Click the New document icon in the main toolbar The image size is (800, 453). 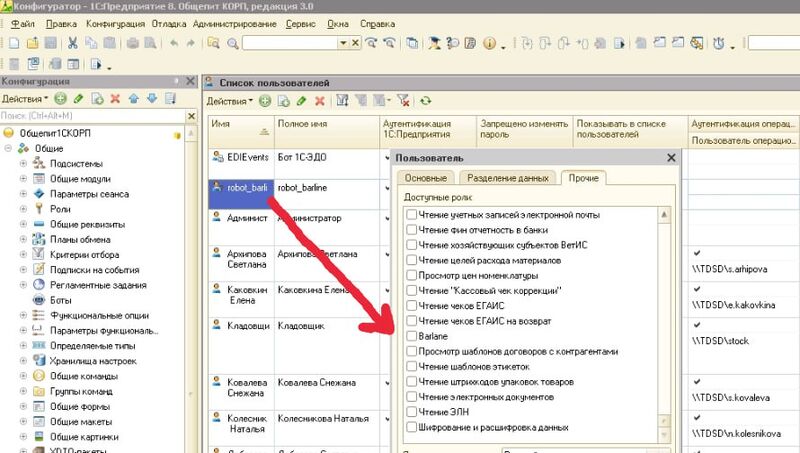click(14, 43)
